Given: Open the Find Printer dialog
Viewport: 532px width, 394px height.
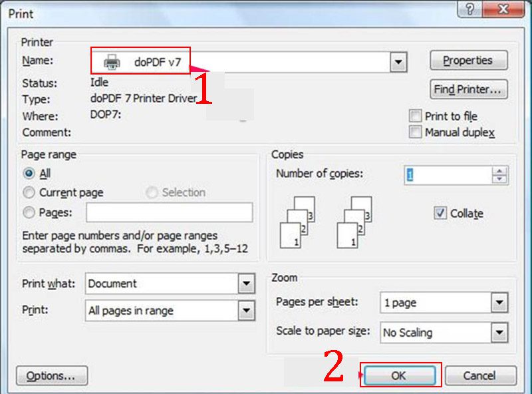Looking at the screenshot, I should tap(468, 89).
